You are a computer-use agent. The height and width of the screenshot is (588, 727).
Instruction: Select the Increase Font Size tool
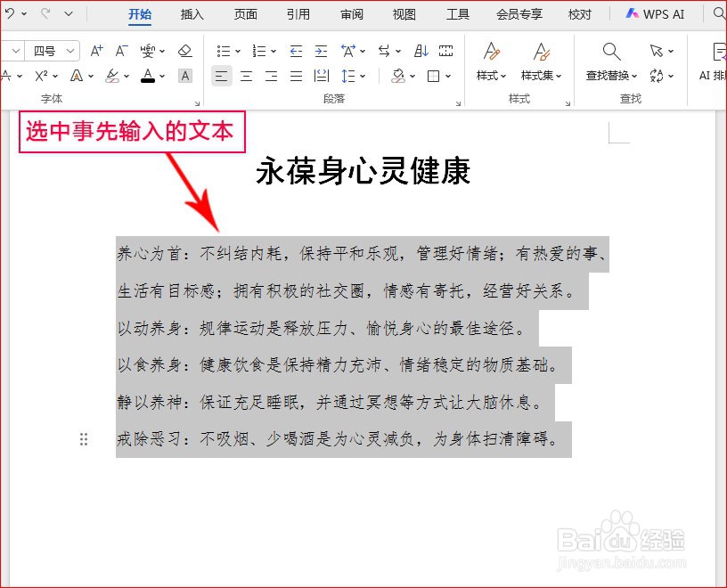click(96, 51)
